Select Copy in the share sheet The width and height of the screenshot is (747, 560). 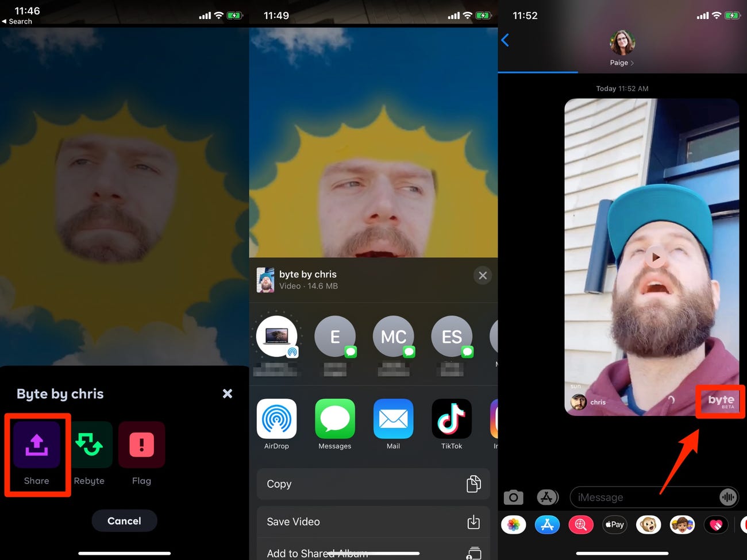373,484
